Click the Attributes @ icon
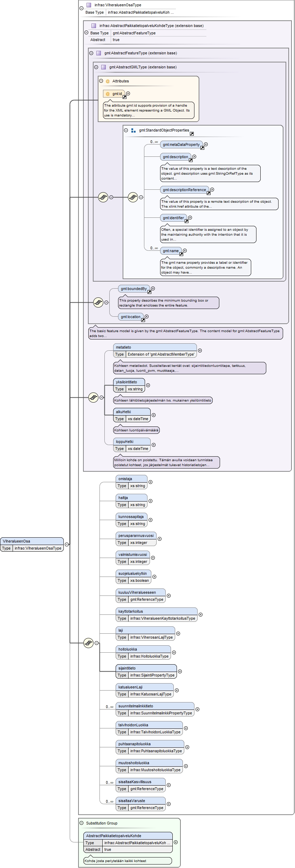This screenshot has height=868, width=295. pos(108,81)
